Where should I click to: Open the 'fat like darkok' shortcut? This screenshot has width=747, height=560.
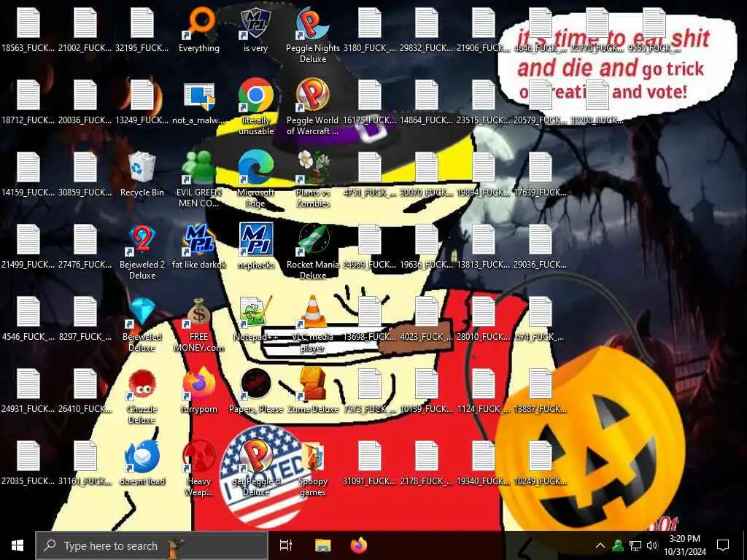tap(199, 246)
